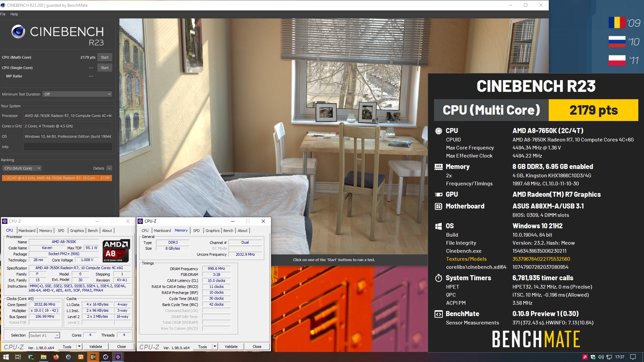Screen dimensions: 644x362
Task: Start the CPU Single Core test
Action: pos(105,68)
